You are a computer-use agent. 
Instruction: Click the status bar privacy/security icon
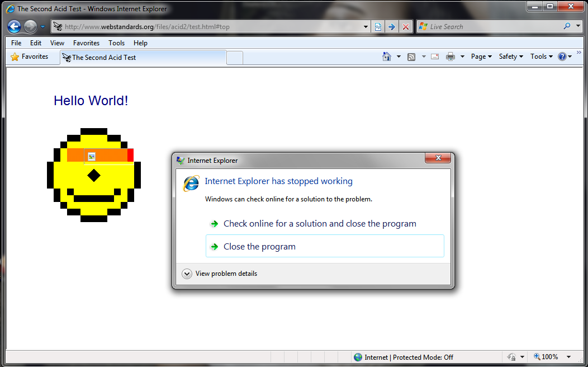pos(511,357)
